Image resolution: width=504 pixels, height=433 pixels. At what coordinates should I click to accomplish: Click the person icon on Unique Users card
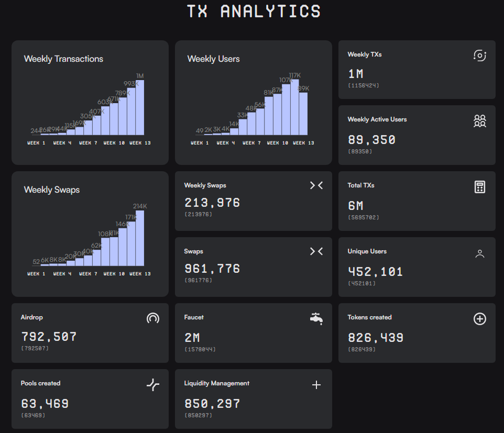click(479, 253)
